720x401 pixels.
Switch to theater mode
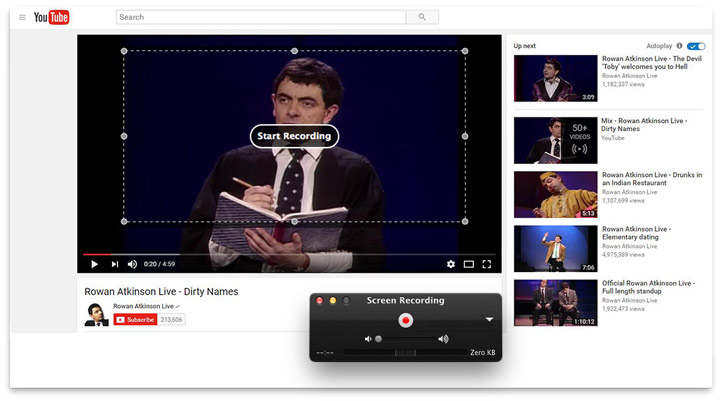[x=468, y=264]
